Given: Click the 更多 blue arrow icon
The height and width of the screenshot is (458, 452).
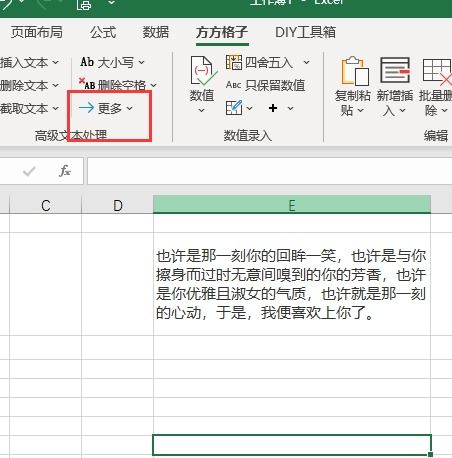Looking at the screenshot, I should pos(87,108).
